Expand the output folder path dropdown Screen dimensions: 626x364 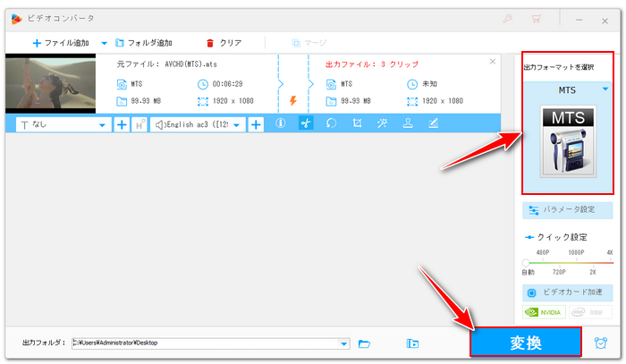click(344, 343)
